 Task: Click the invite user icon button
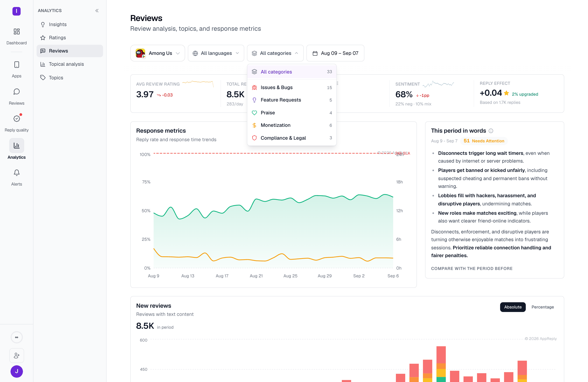tap(17, 356)
